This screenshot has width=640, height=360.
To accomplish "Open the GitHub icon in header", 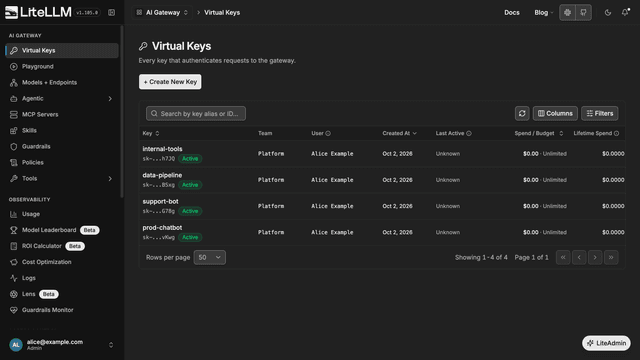I will pyautogui.click(x=583, y=13).
